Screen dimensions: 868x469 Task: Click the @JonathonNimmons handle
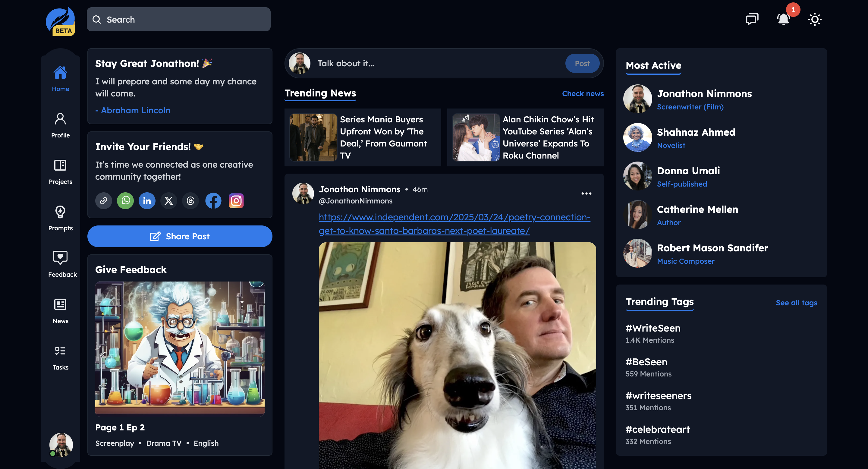coord(356,201)
